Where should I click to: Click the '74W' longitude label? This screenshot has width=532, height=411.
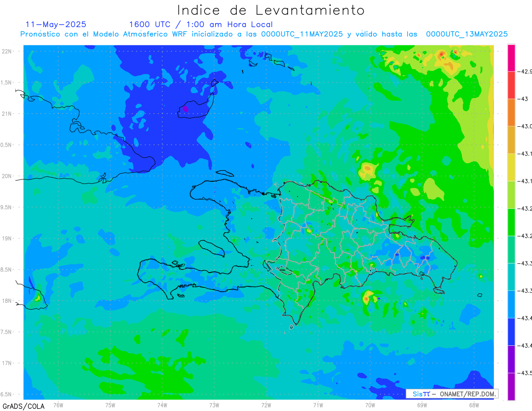(x=162, y=405)
